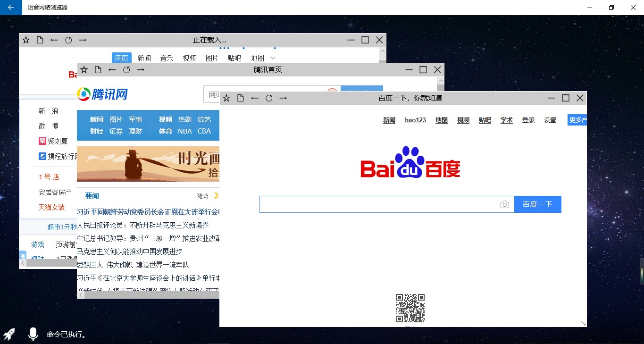The height and width of the screenshot is (344, 644).
Task: Open new page icon in Tencent window
Action: (98, 70)
